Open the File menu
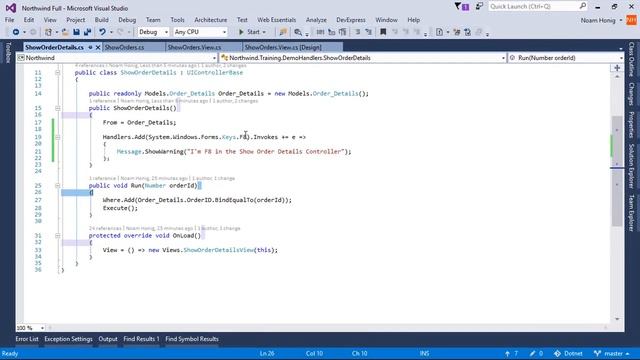This screenshot has width=640, height=360. pyautogui.click(x=9, y=20)
